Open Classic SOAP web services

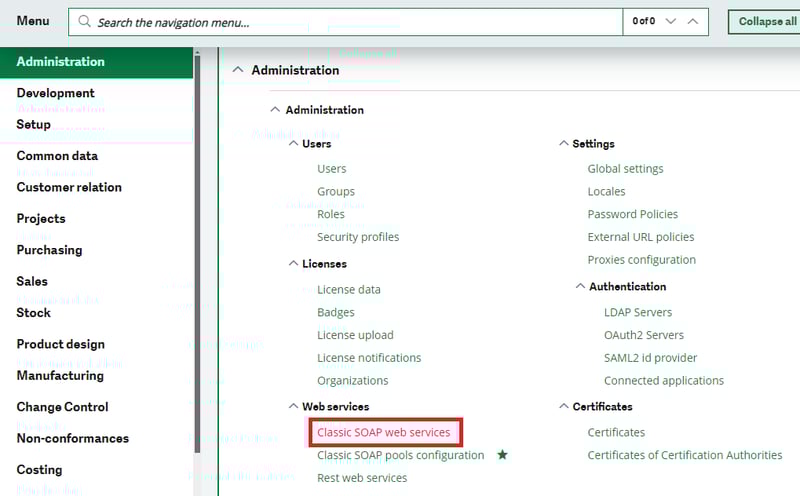[384, 432]
